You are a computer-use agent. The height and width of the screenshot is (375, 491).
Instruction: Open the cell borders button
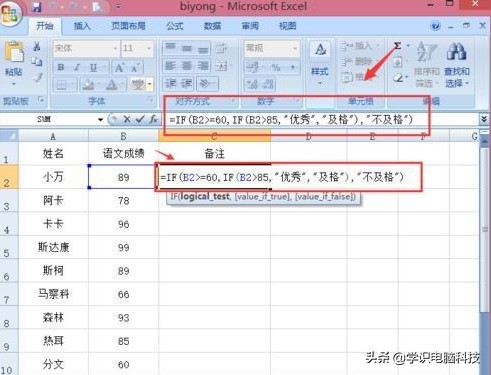tap(62, 85)
